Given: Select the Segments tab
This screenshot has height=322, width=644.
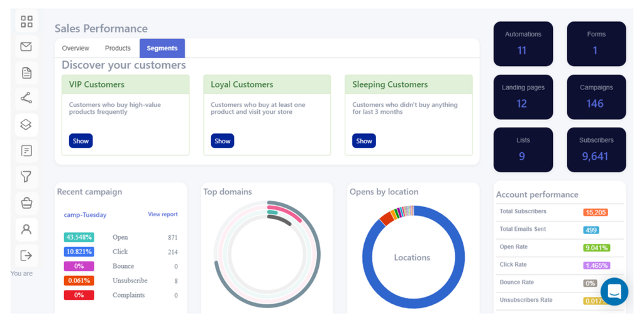Looking at the screenshot, I should click(162, 48).
